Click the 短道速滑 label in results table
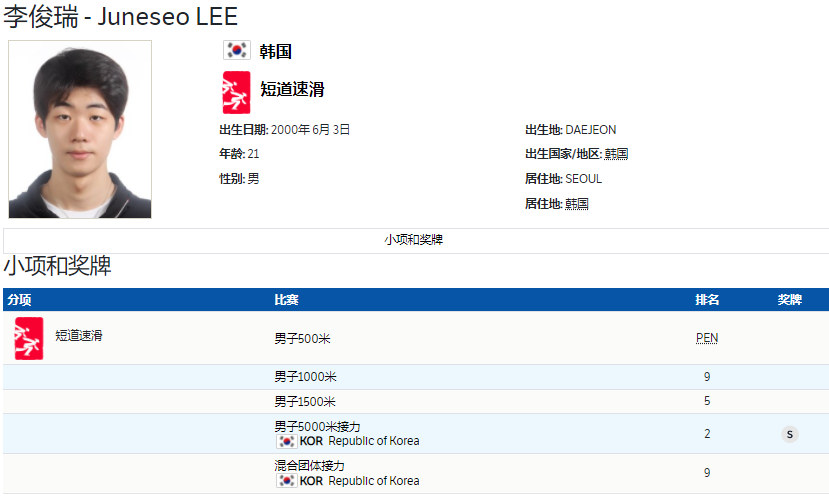Viewport: 829px width, 500px height. coord(78,336)
